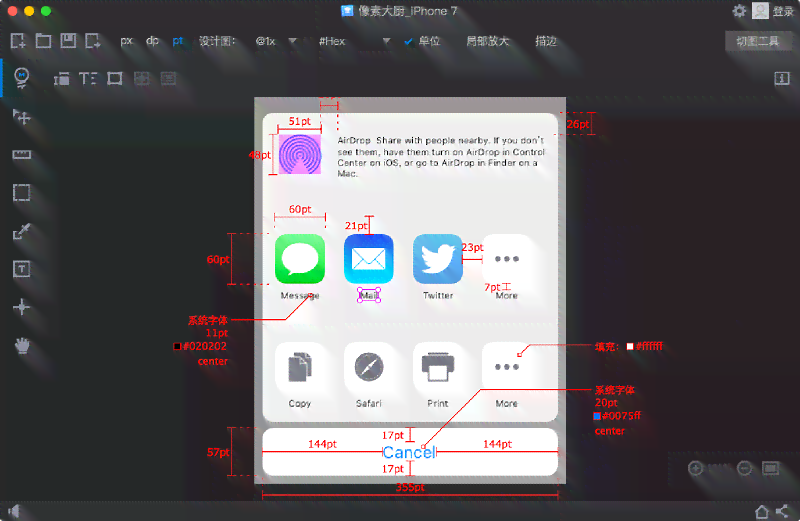Screen dimensions: 800x521
Task: Click the left 144pt annotation
Action: (322, 444)
